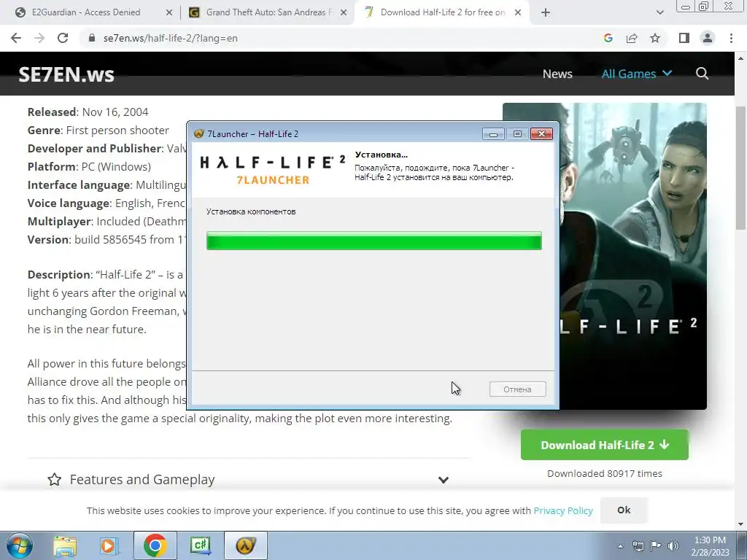747x560 pixels.
Task: Click the Отмена button in installer
Action: (517, 389)
